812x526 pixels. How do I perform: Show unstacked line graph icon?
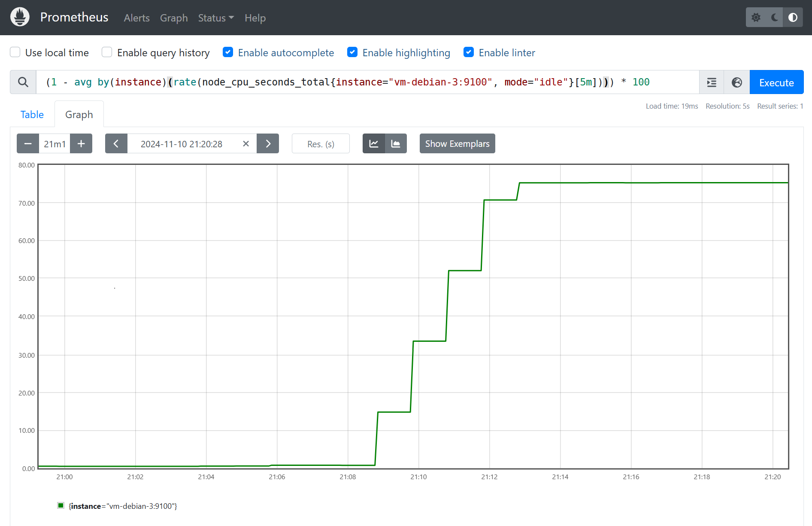[x=374, y=143]
